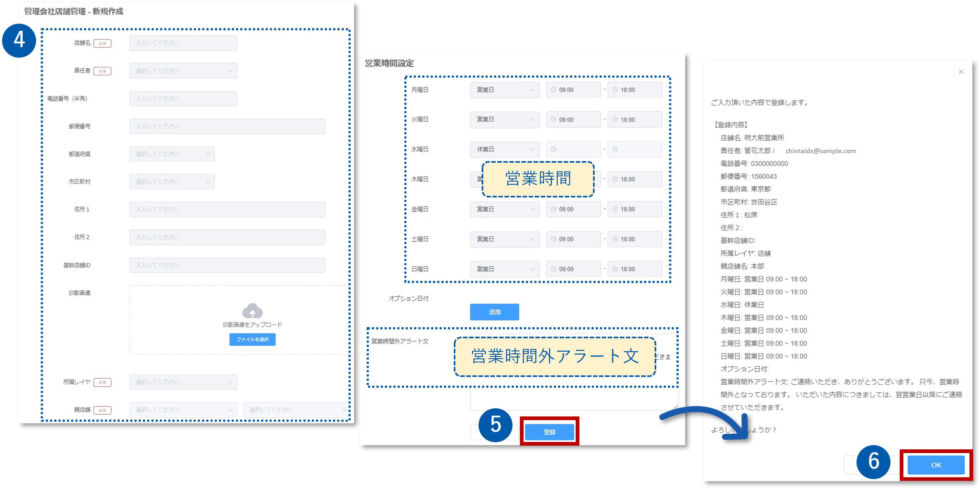Click the clock icon in Sunday end time
980x497 pixels.
click(615, 269)
